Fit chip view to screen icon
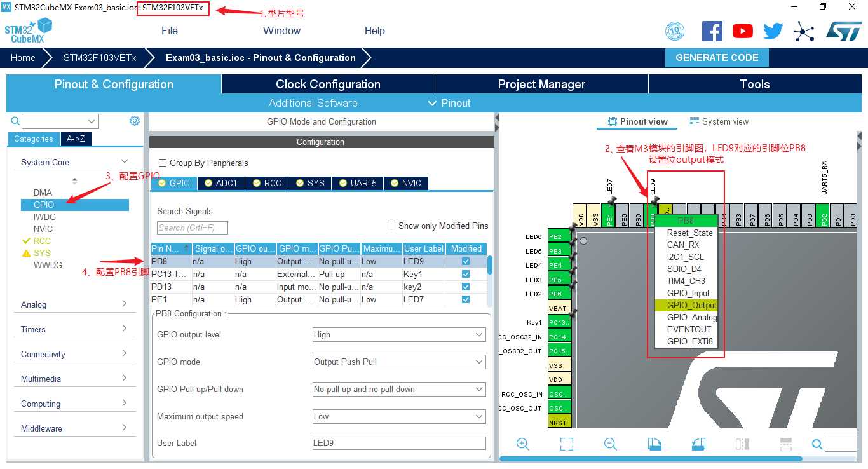The height and width of the screenshot is (469, 868). [x=567, y=444]
